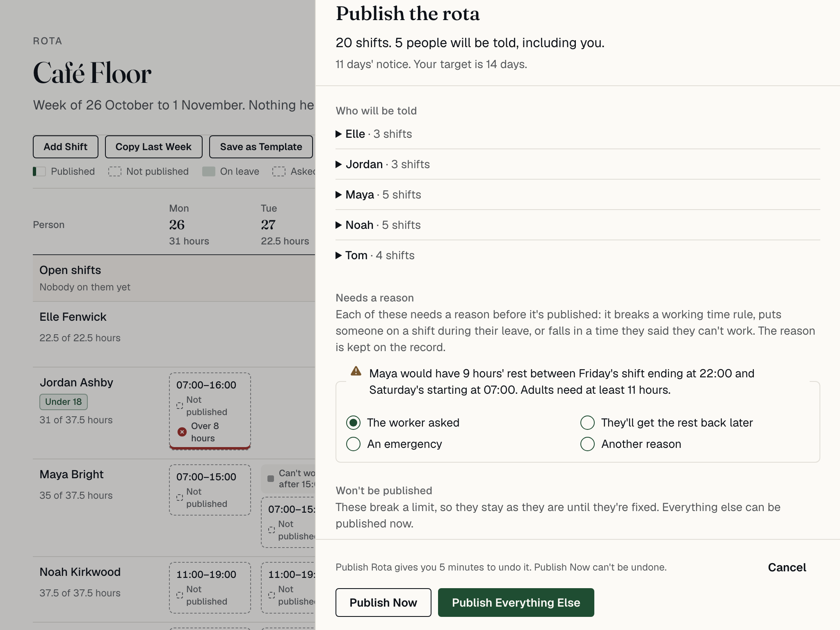The height and width of the screenshot is (630, 840).
Task: Click the Add Shift button
Action: tap(66, 147)
